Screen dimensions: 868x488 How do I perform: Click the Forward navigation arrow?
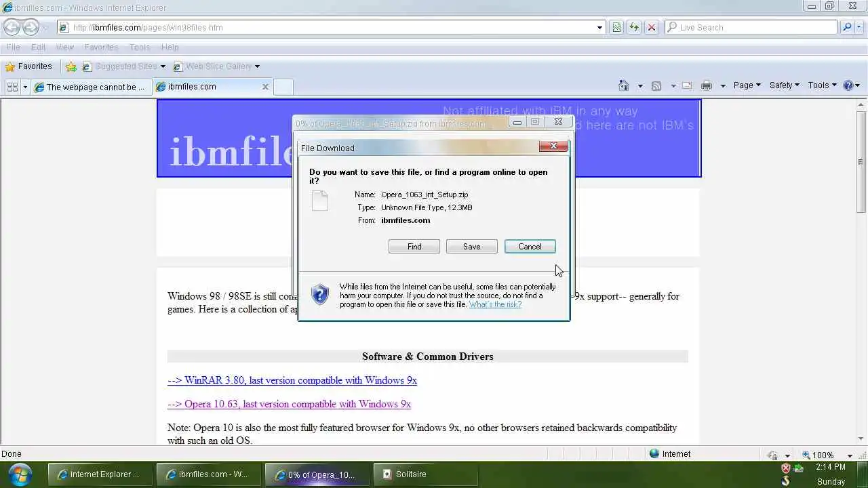click(31, 28)
